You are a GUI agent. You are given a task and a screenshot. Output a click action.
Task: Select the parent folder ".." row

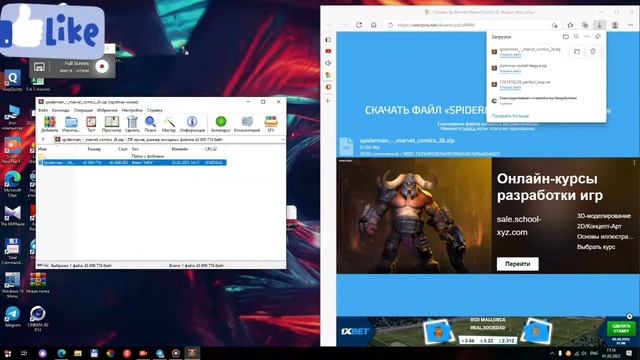coord(132,156)
